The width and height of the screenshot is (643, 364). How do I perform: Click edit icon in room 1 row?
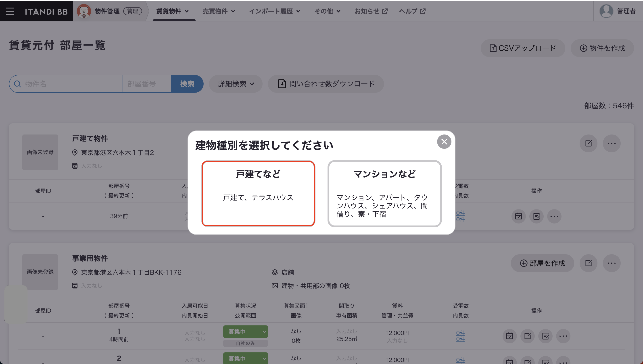[528, 336]
